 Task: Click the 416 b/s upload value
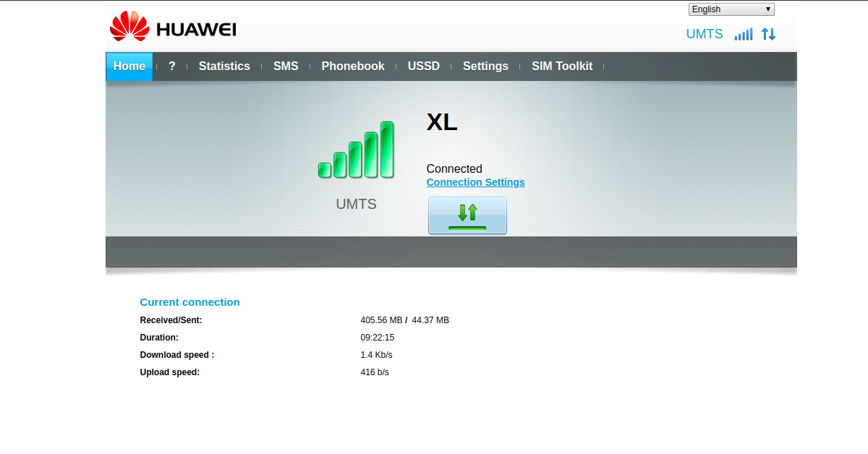(x=375, y=372)
